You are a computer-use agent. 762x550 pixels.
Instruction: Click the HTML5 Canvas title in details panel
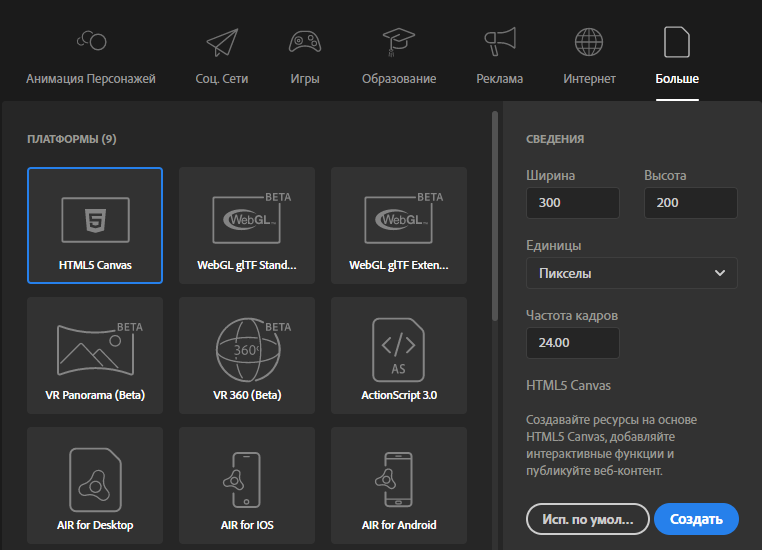(x=569, y=385)
